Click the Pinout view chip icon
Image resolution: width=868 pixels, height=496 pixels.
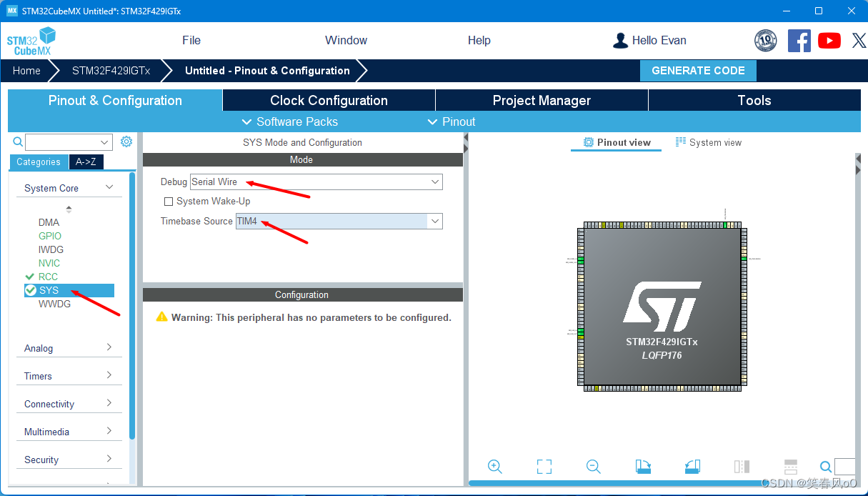(589, 142)
